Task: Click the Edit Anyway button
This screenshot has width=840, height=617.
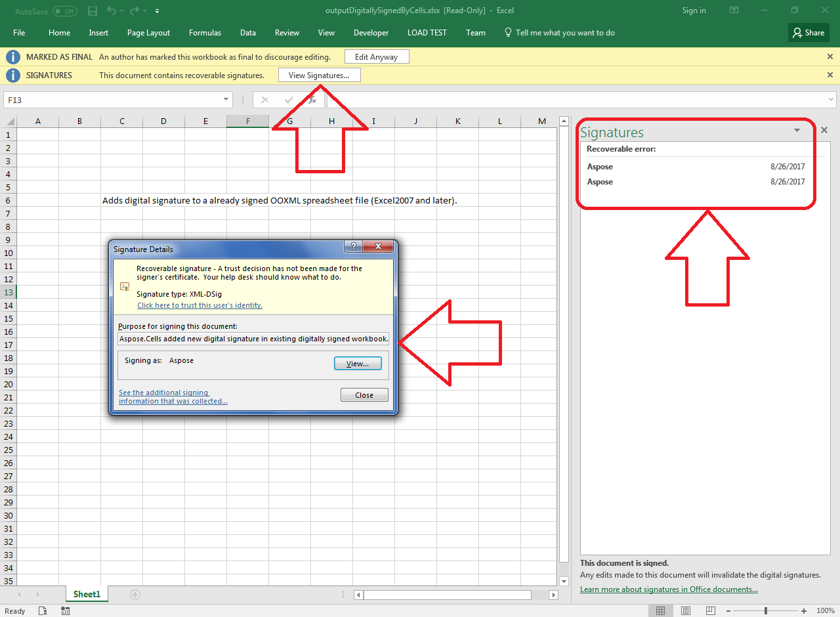Action: point(376,57)
